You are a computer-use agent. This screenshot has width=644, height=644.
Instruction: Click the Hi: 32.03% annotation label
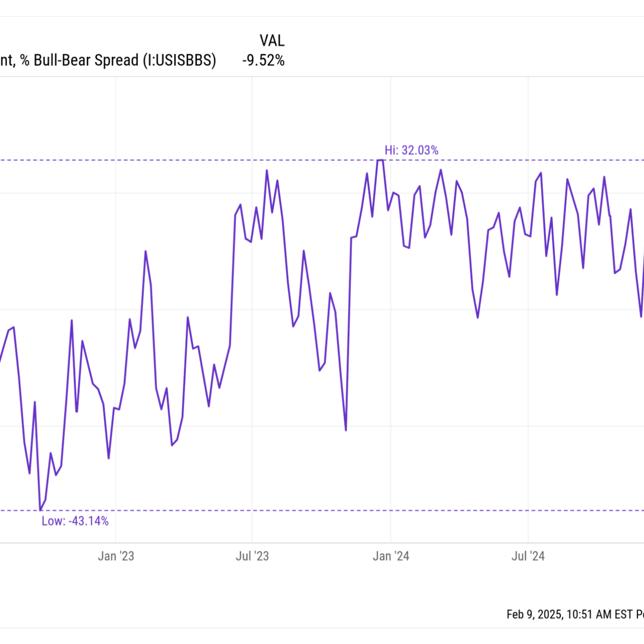(x=411, y=150)
